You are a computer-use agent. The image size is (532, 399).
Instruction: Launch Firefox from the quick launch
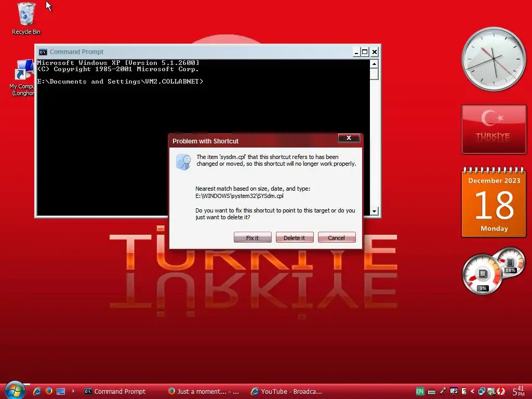[x=49, y=391]
